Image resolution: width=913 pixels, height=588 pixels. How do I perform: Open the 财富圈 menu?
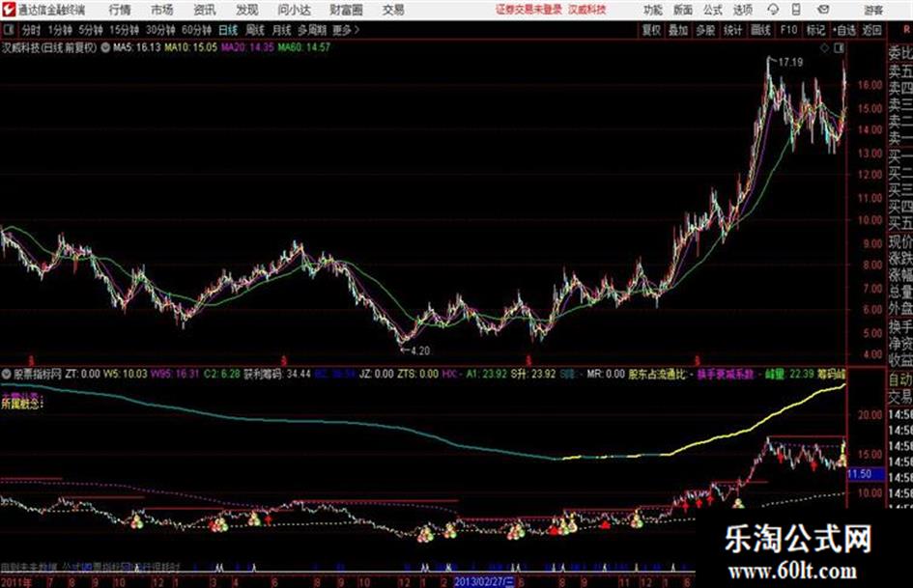[346, 10]
